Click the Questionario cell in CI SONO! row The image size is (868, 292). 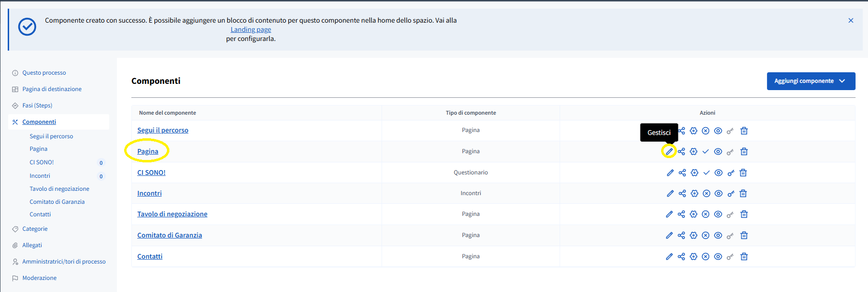(x=471, y=173)
